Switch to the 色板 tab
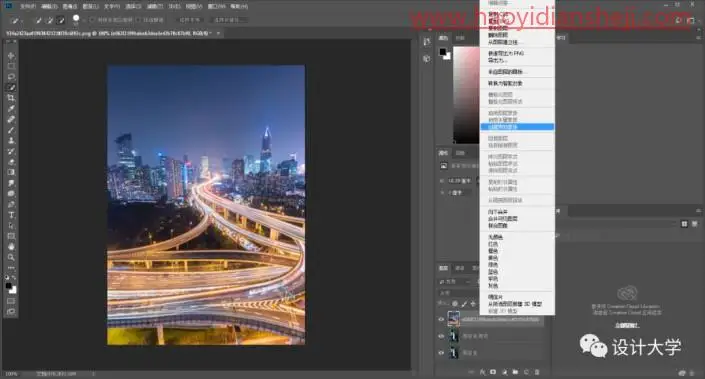Screen dimensions: 705x379 click(460, 38)
